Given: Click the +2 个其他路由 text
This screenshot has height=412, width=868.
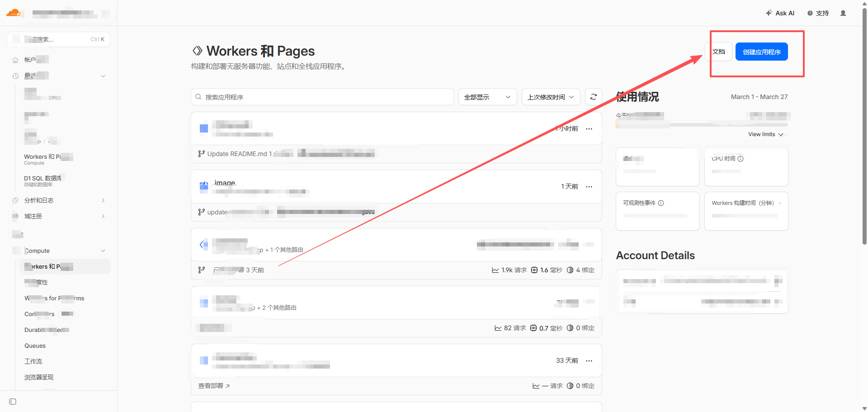Looking at the screenshot, I should tap(277, 308).
